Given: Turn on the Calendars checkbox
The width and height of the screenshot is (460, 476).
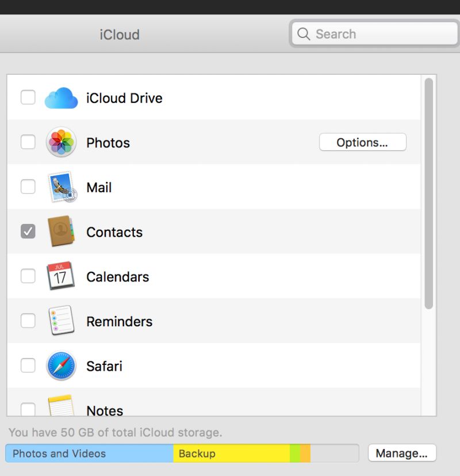Looking at the screenshot, I should pyautogui.click(x=28, y=276).
